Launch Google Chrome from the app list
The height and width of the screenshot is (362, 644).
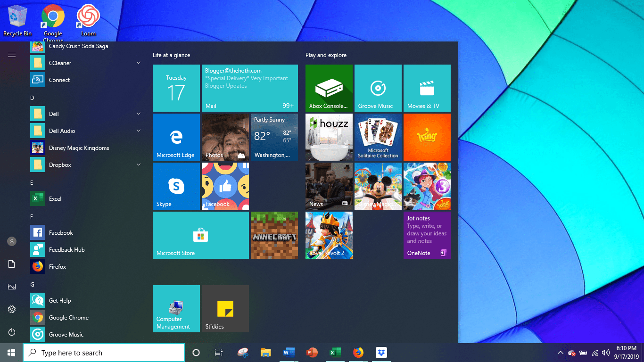(87, 318)
